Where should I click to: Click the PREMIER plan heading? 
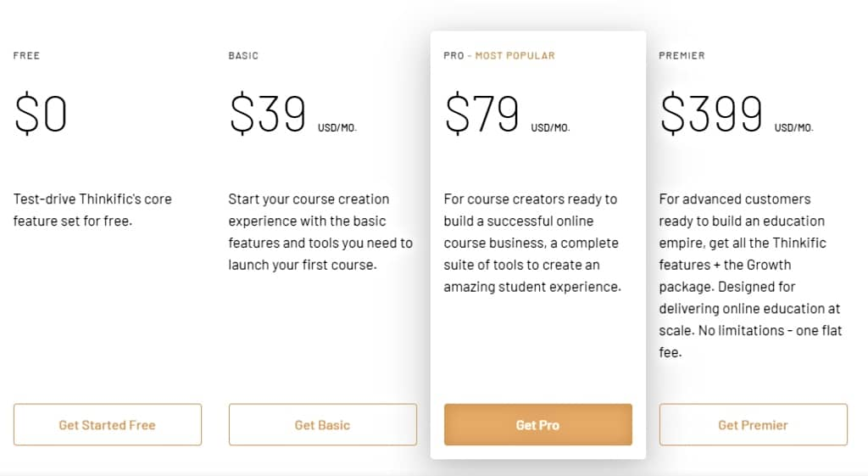point(682,55)
